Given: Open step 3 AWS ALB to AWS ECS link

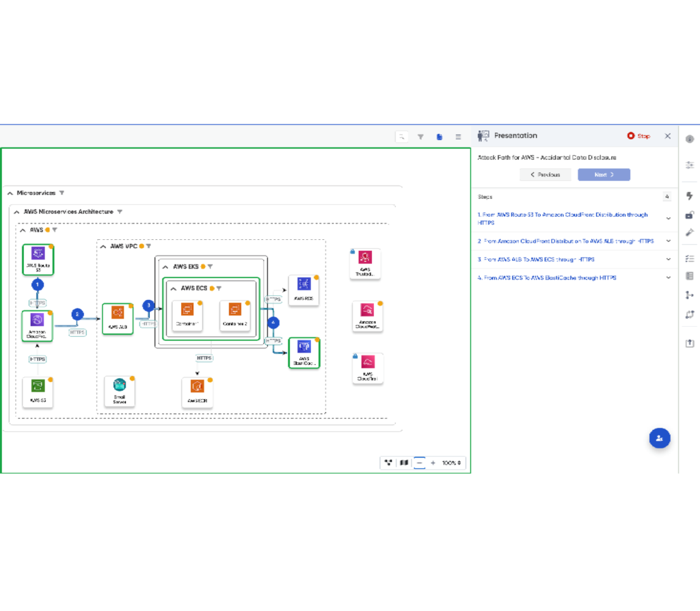Looking at the screenshot, I should 536,259.
